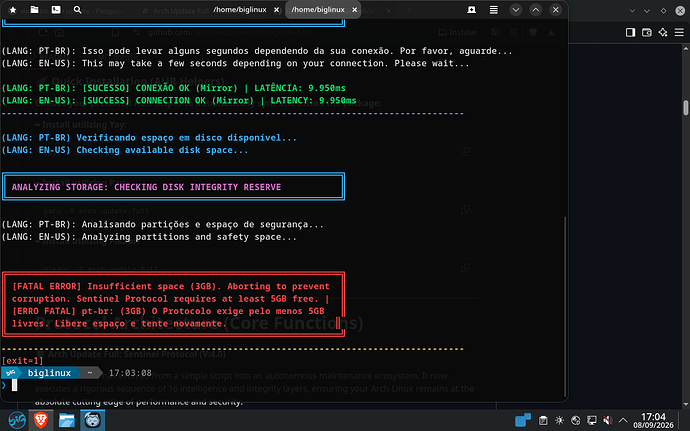Close the second /home/biglinux terminal tab
Screen dimensions: 690x431
(355, 10)
